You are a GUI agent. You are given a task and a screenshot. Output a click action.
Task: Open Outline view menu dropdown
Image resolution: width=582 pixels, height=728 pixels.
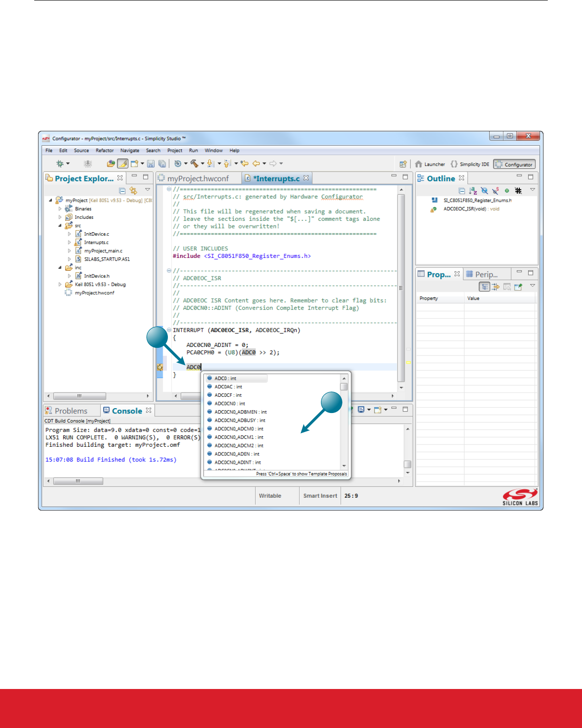click(x=533, y=190)
